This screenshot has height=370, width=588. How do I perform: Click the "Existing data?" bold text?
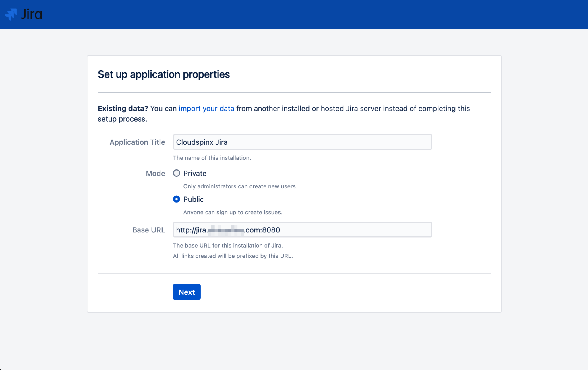point(123,109)
